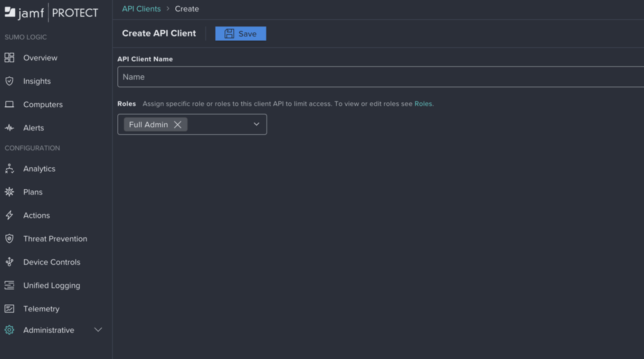
Task: Remove the Full Admin role tag
Action: pos(178,125)
